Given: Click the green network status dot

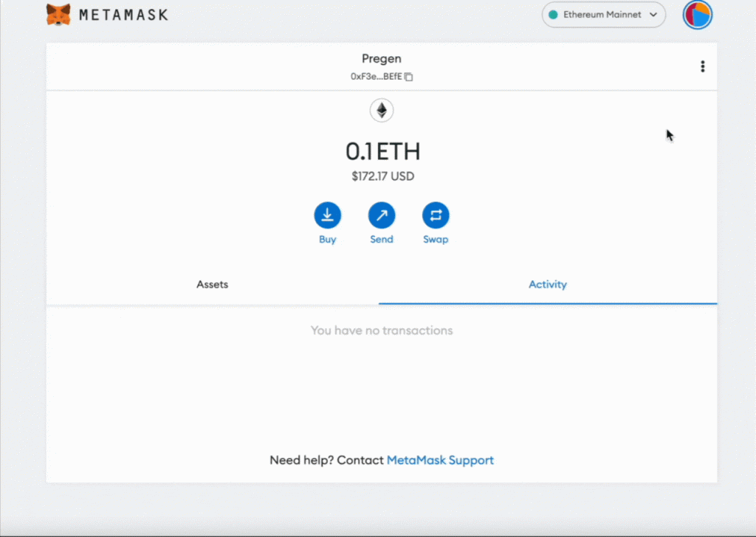Looking at the screenshot, I should pos(554,15).
